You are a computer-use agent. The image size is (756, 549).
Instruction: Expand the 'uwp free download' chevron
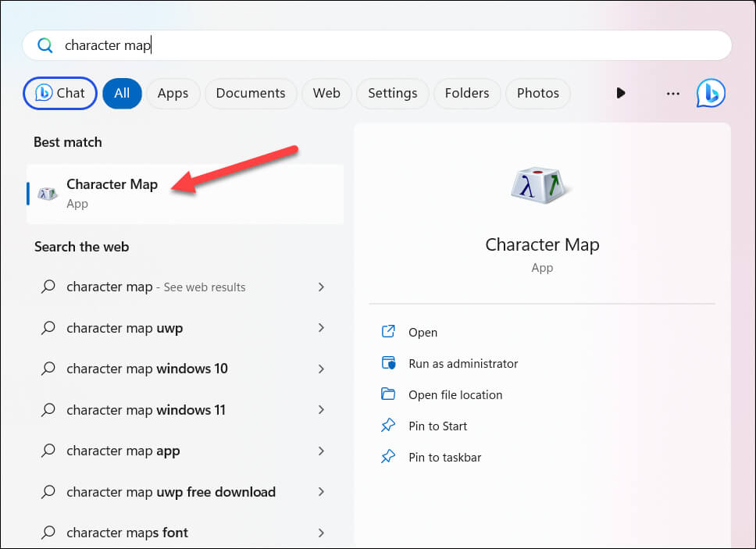click(x=321, y=492)
